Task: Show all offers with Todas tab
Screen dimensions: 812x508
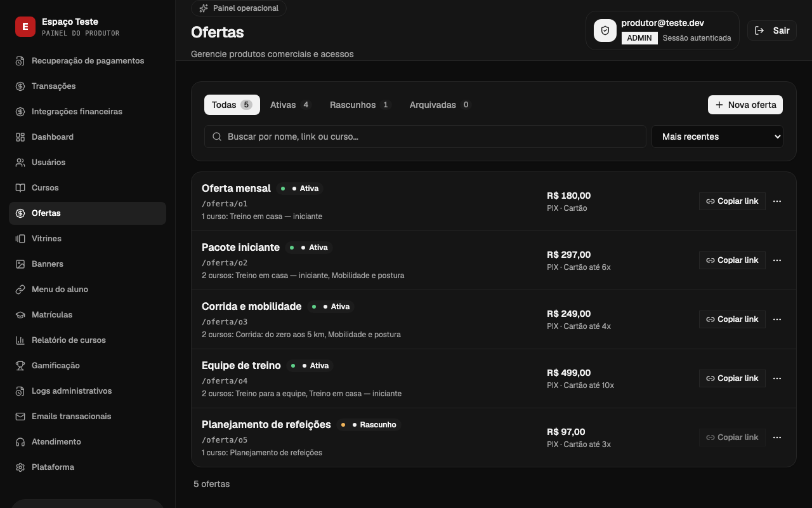Action: point(232,105)
